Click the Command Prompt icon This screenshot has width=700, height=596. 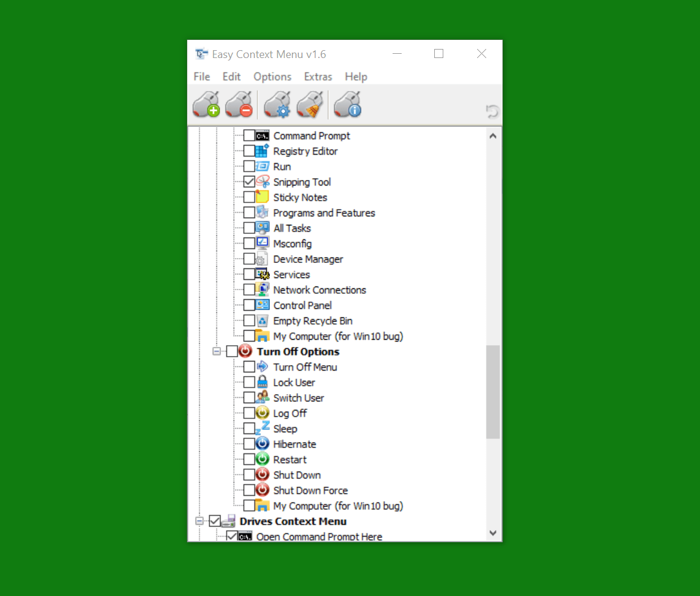263,136
